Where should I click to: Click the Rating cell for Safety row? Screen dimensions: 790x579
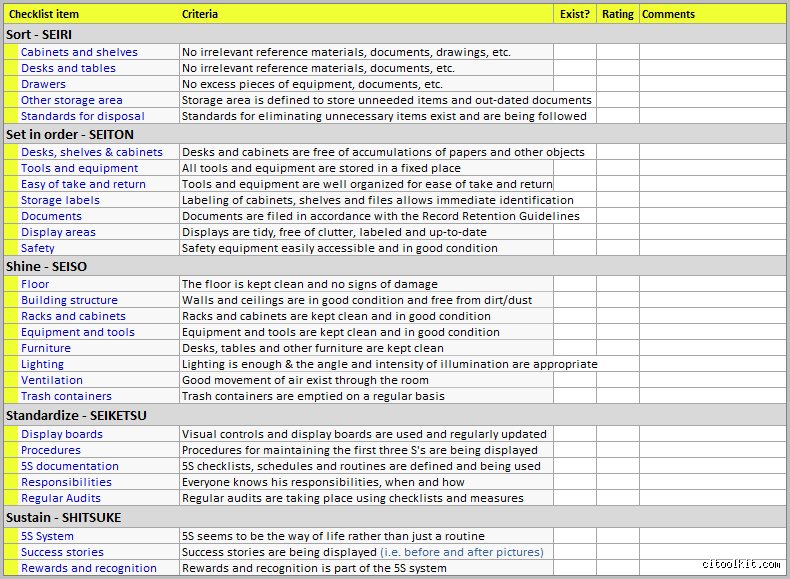pyautogui.click(x=618, y=248)
